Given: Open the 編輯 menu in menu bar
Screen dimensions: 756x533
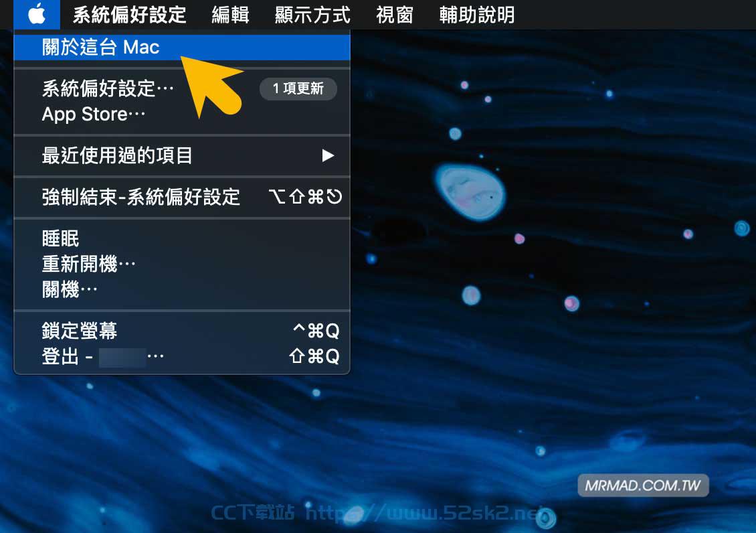Looking at the screenshot, I should 230,15.
